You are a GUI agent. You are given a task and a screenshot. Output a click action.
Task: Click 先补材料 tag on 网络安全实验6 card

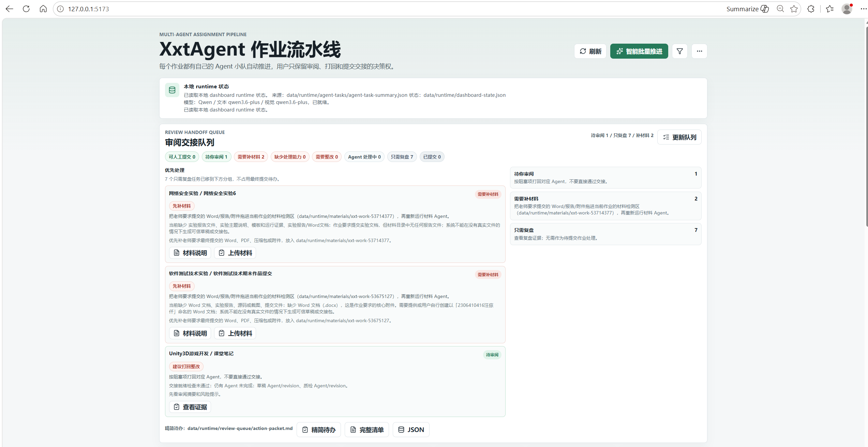click(x=182, y=206)
